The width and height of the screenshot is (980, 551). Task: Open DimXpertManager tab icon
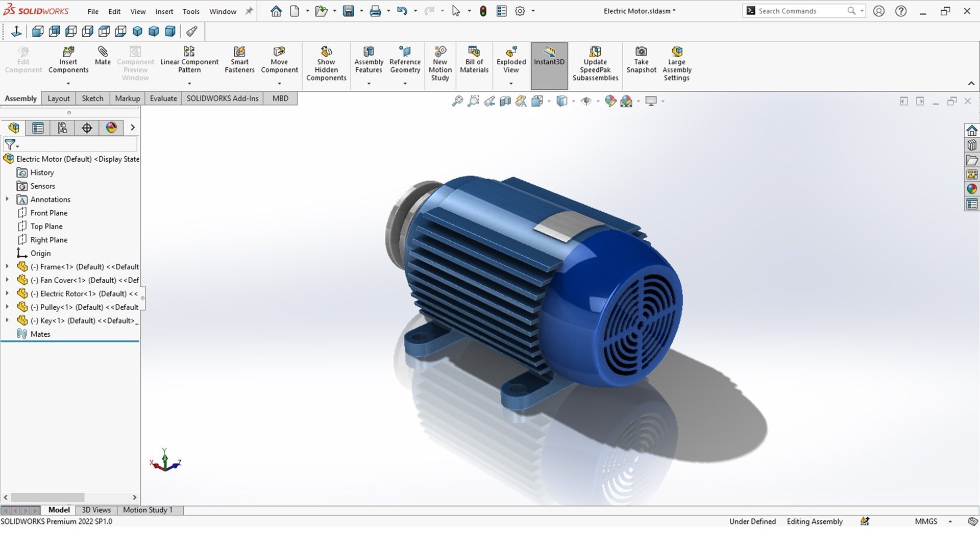click(87, 128)
